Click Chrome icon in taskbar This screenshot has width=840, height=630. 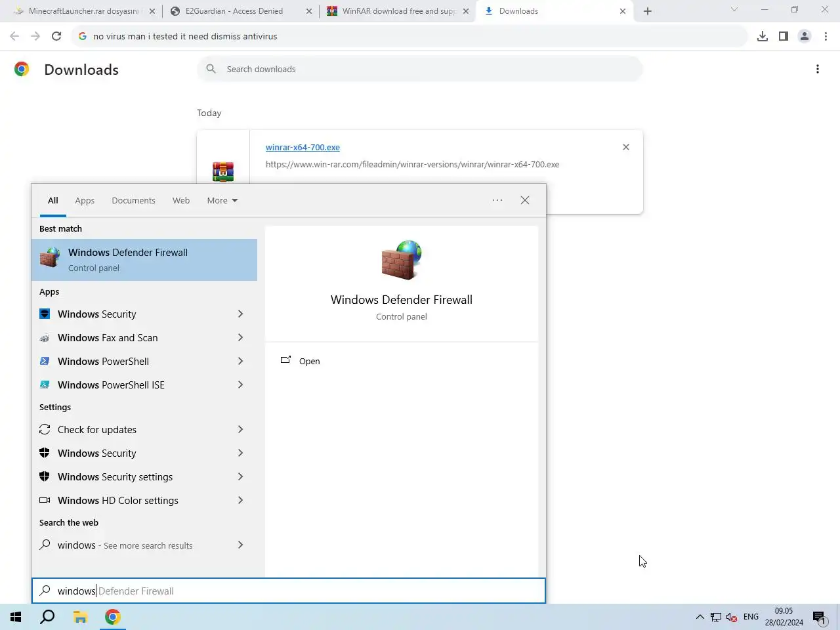(x=113, y=617)
